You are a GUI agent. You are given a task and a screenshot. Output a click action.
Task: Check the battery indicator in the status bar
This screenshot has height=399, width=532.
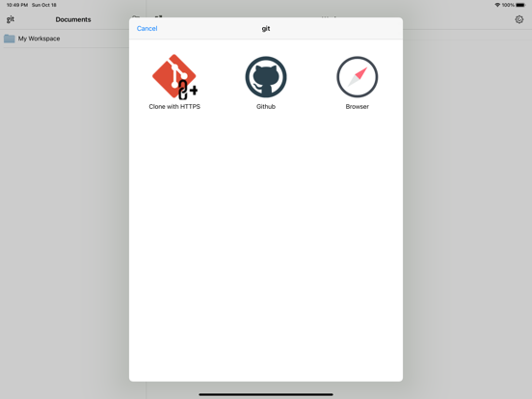click(x=520, y=5)
